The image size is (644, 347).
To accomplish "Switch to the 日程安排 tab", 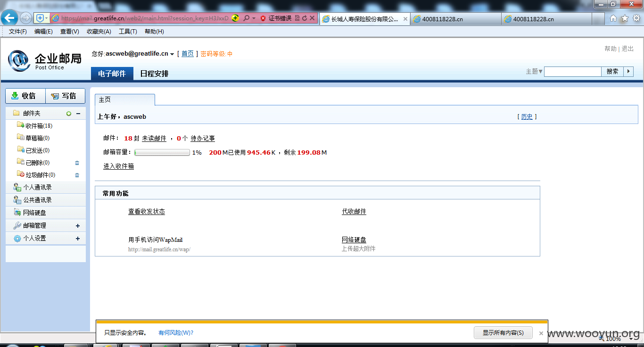I will click(x=154, y=74).
